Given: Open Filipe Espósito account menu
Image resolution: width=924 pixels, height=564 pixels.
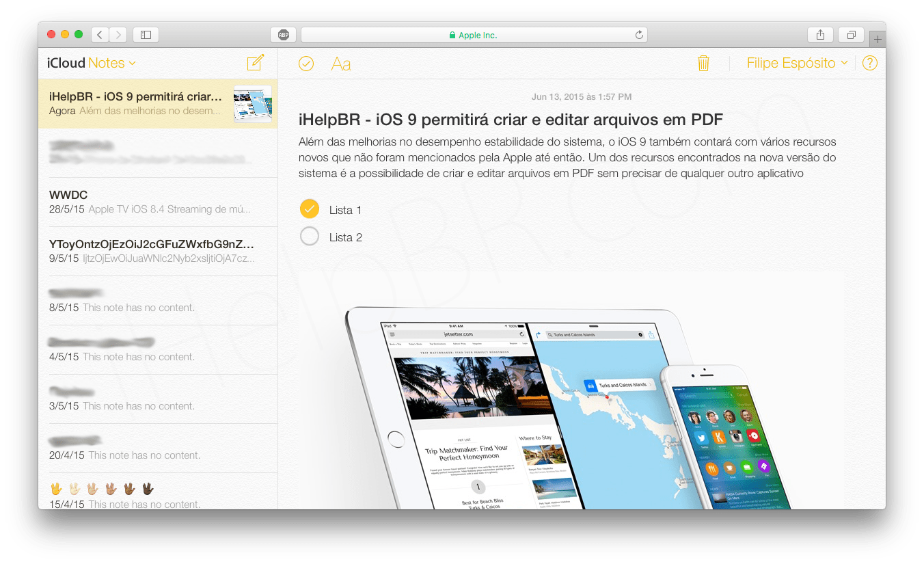Looking at the screenshot, I should pyautogui.click(x=797, y=63).
